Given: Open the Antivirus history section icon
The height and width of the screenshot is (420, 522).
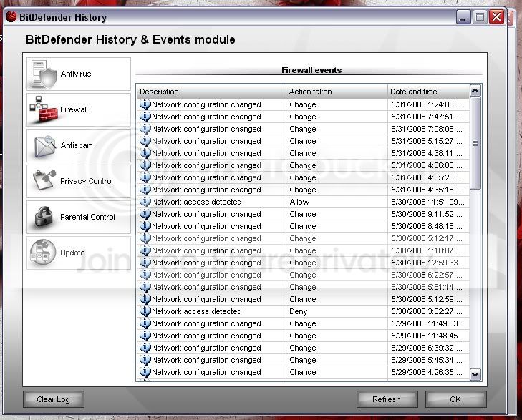Looking at the screenshot, I should pos(44,74).
